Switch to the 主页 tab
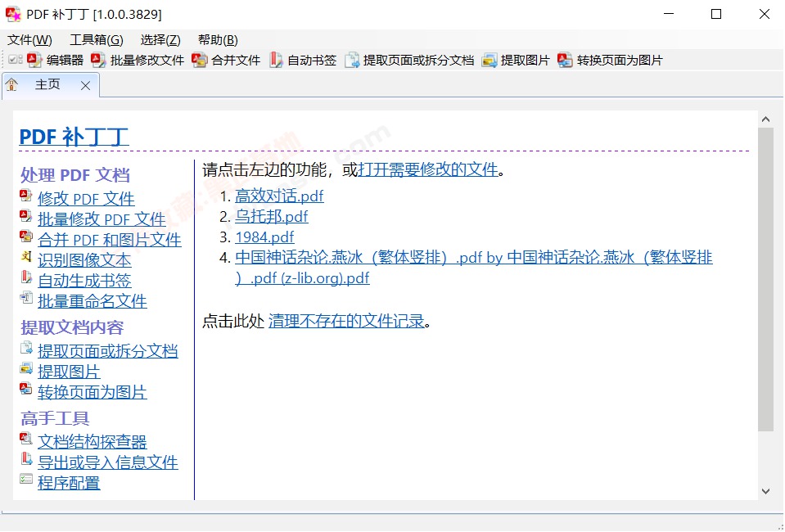The image size is (785, 532). coord(47,84)
